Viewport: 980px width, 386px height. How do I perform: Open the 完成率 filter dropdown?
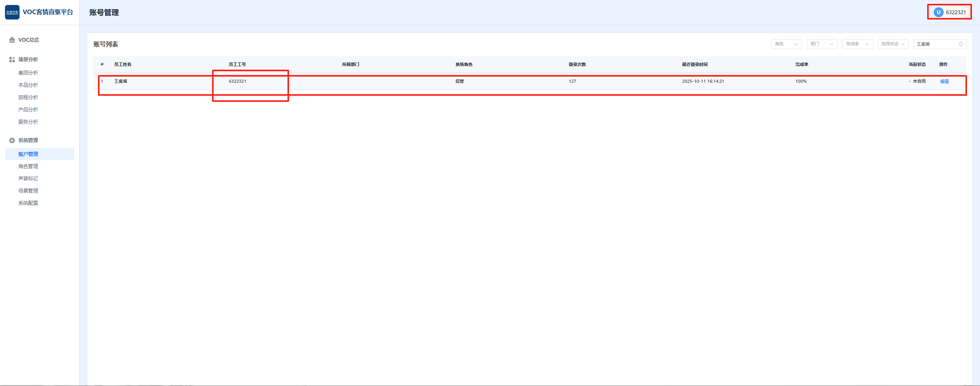pyautogui.click(x=857, y=44)
